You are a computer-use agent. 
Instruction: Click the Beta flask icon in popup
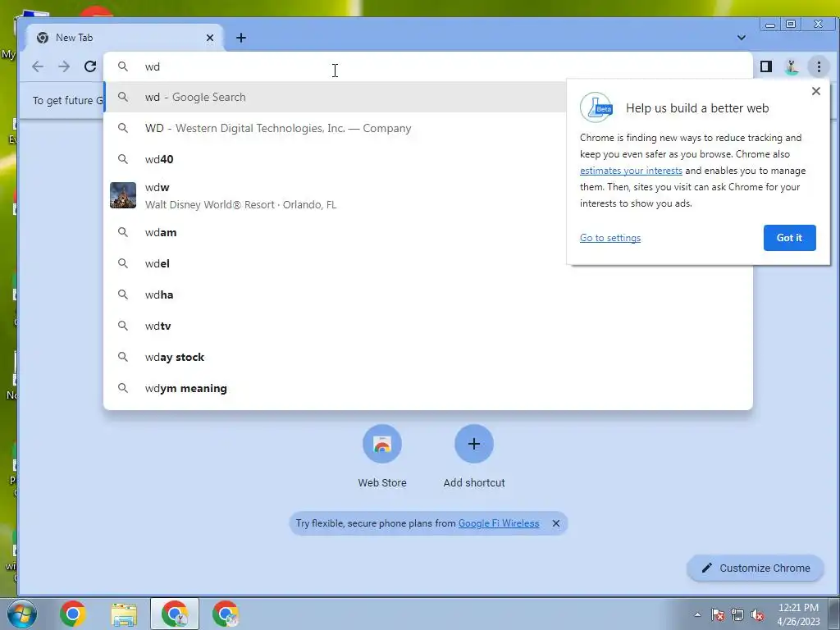tap(596, 107)
